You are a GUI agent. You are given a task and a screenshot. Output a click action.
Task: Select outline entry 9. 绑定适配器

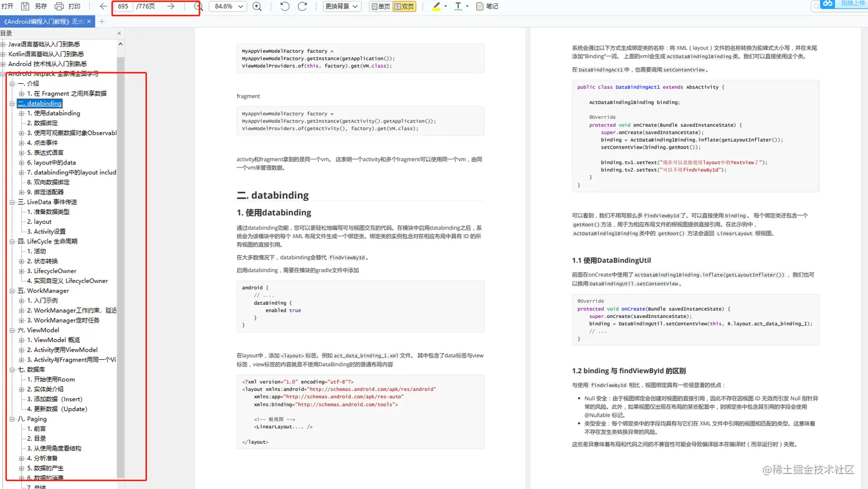coord(45,192)
